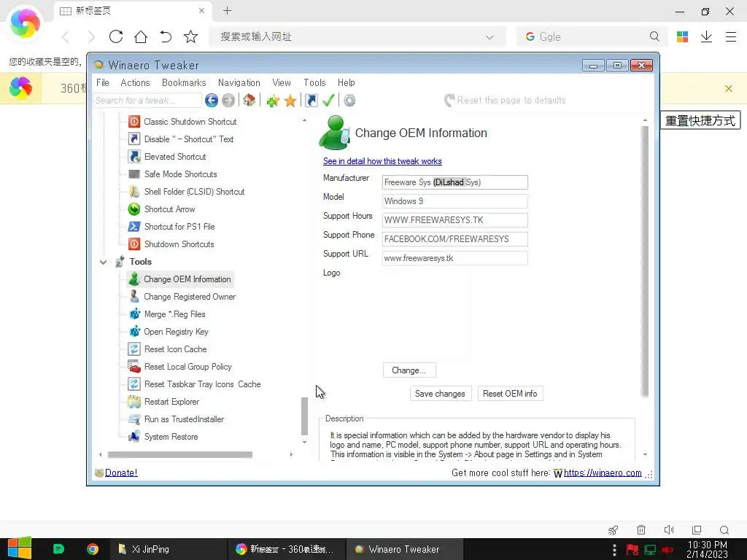Click the Back navigation arrow in Winaero toolbar

pyautogui.click(x=212, y=101)
